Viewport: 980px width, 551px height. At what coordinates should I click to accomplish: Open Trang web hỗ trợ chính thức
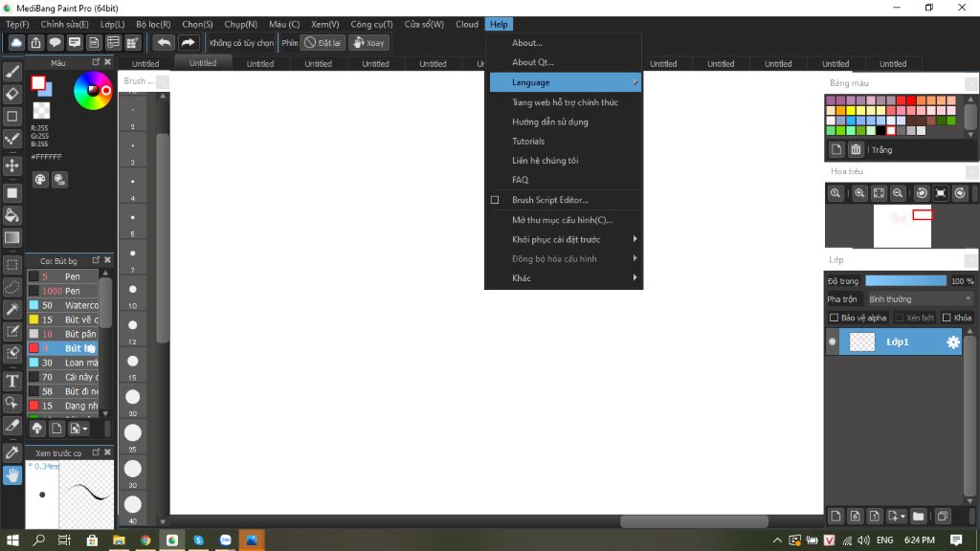(565, 102)
